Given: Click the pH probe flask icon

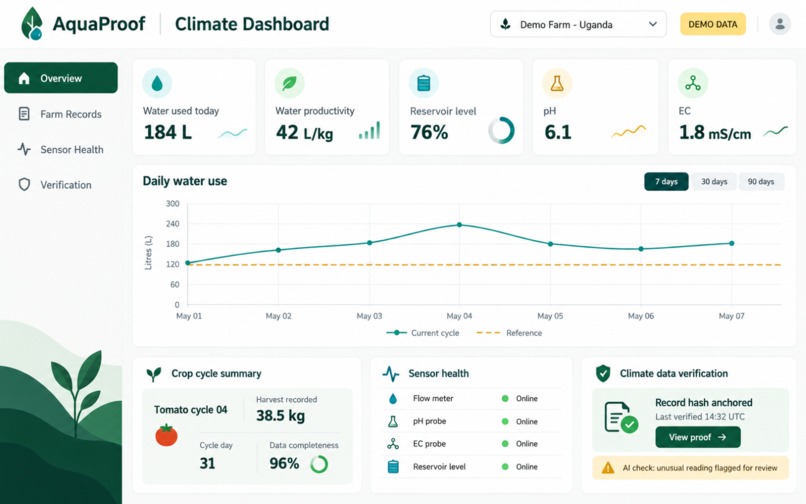Looking at the screenshot, I should click(x=393, y=421).
